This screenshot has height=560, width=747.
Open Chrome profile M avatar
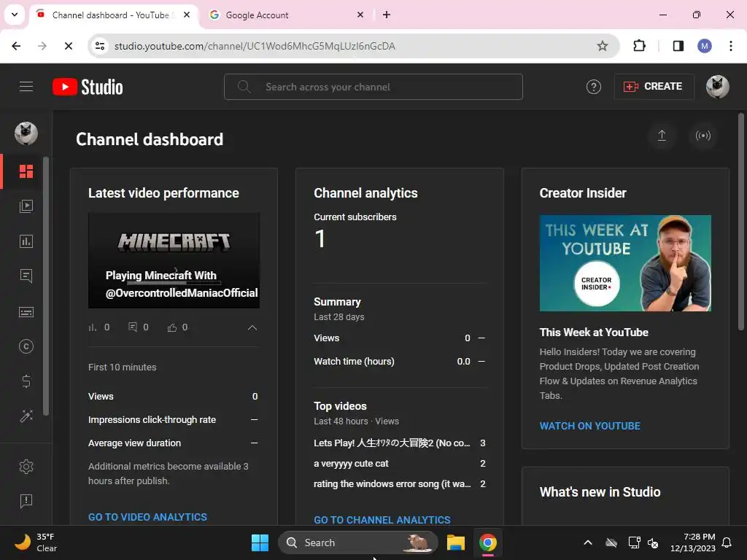[x=704, y=46]
